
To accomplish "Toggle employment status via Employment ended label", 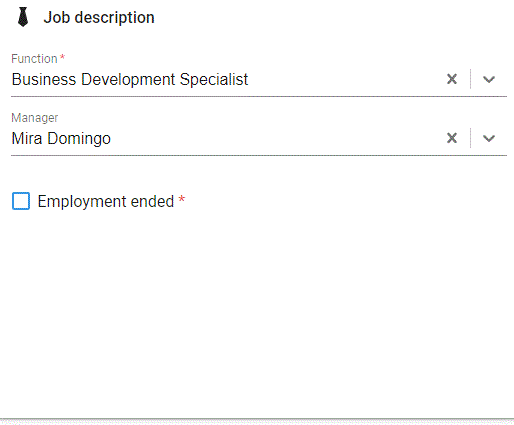I will (x=106, y=201).
